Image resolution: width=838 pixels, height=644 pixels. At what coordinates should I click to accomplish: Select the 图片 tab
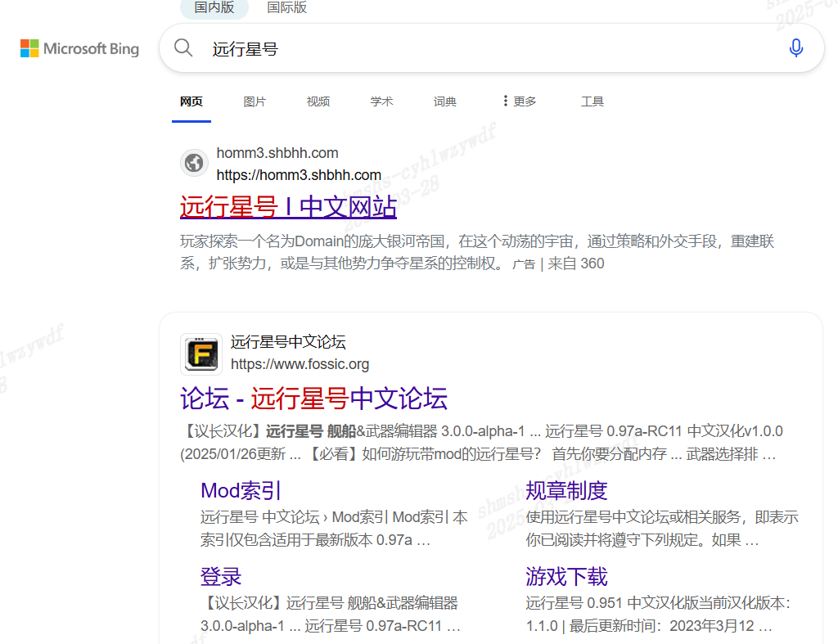point(255,101)
